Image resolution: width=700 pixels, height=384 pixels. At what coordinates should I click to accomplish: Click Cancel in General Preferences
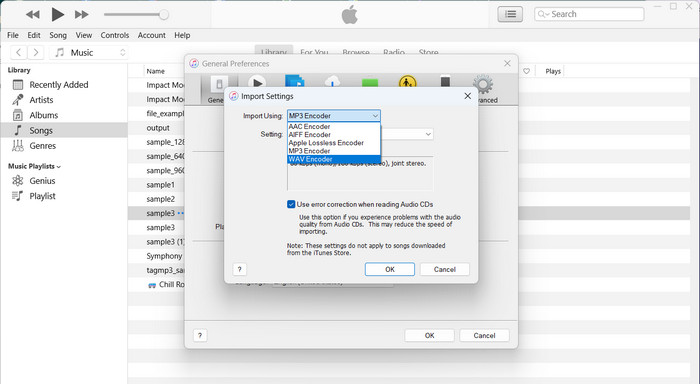(x=484, y=335)
